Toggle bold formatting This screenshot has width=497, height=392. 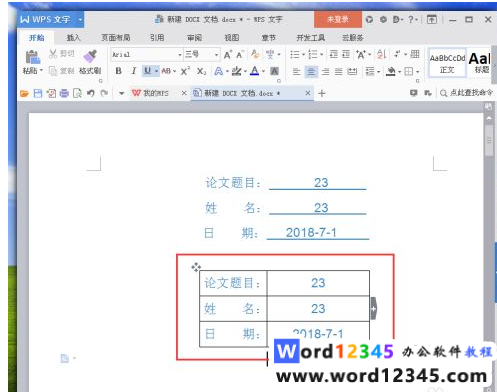click(x=118, y=71)
